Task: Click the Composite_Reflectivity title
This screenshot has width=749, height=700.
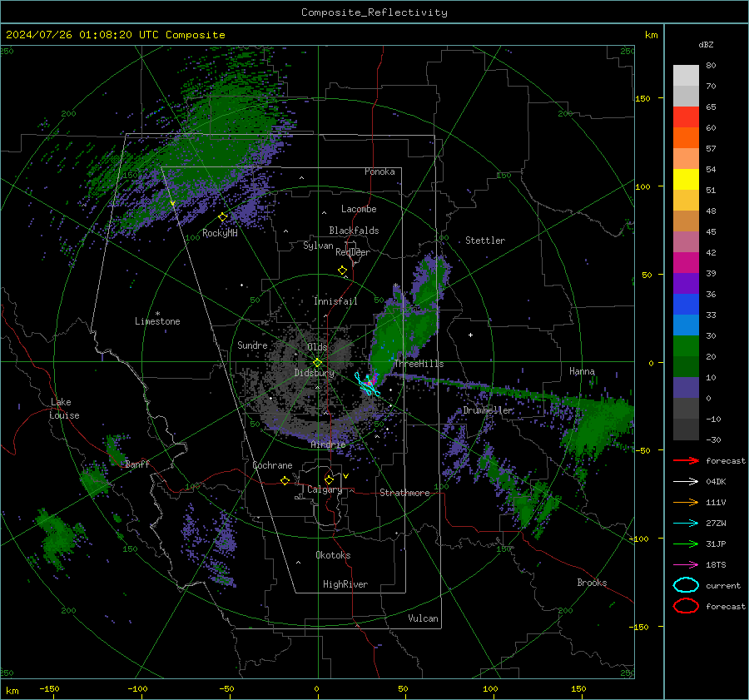Action: (x=374, y=12)
